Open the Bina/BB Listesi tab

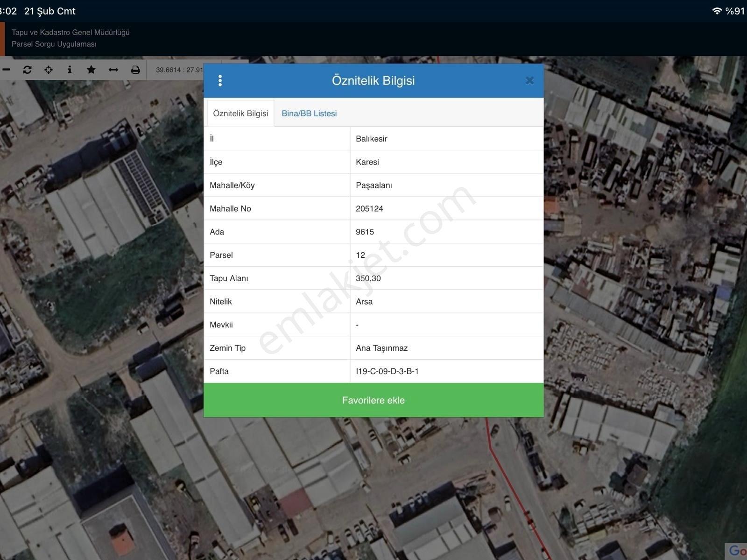coord(309,113)
